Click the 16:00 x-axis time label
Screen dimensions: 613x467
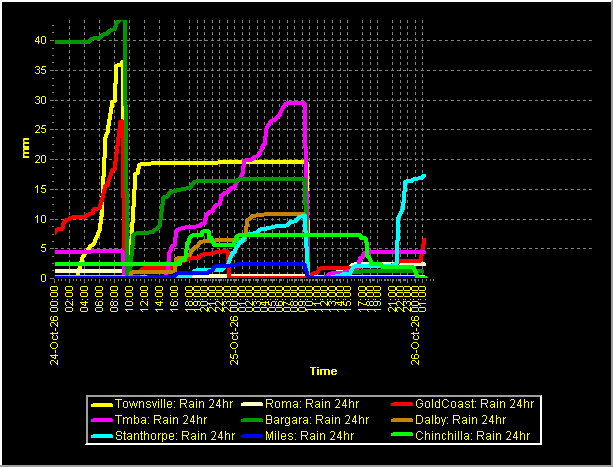pos(174,299)
